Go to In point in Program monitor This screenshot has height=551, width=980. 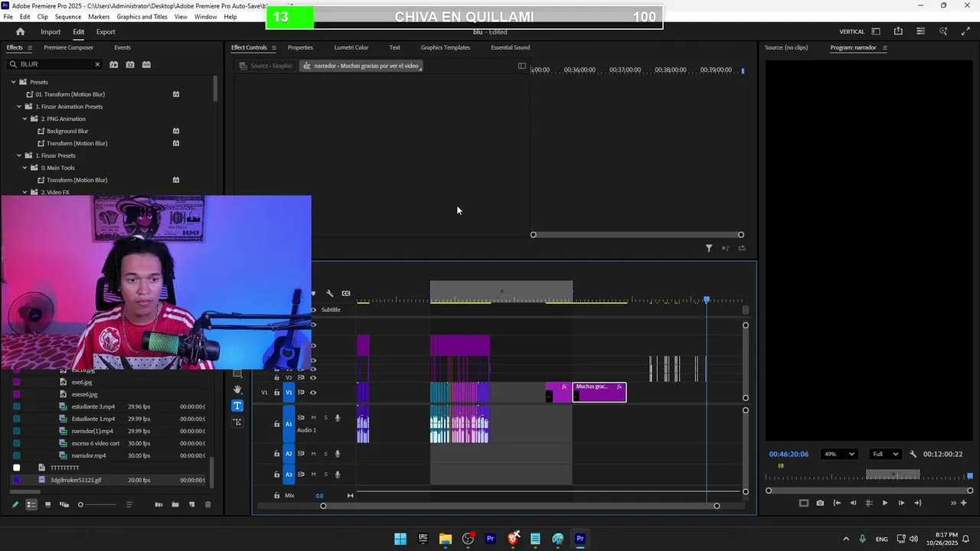[837, 503]
